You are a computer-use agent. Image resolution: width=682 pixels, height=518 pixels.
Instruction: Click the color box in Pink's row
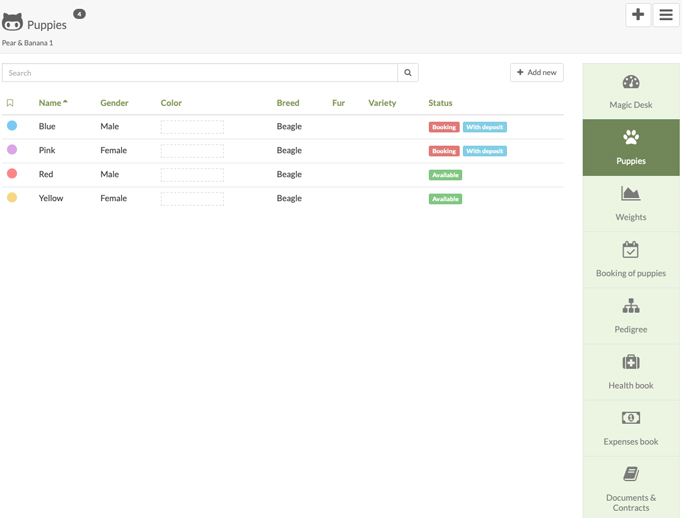pos(192,151)
